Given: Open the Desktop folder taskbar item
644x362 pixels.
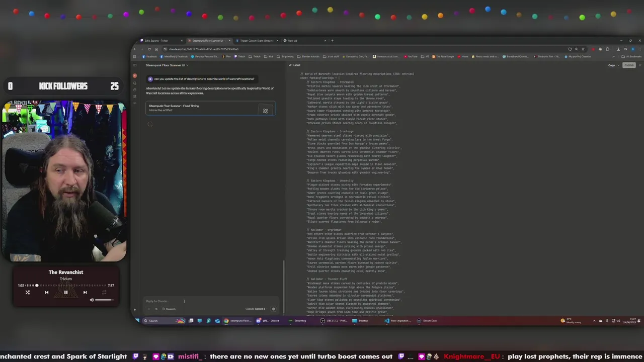Looking at the screenshot, I should click(x=361, y=320).
